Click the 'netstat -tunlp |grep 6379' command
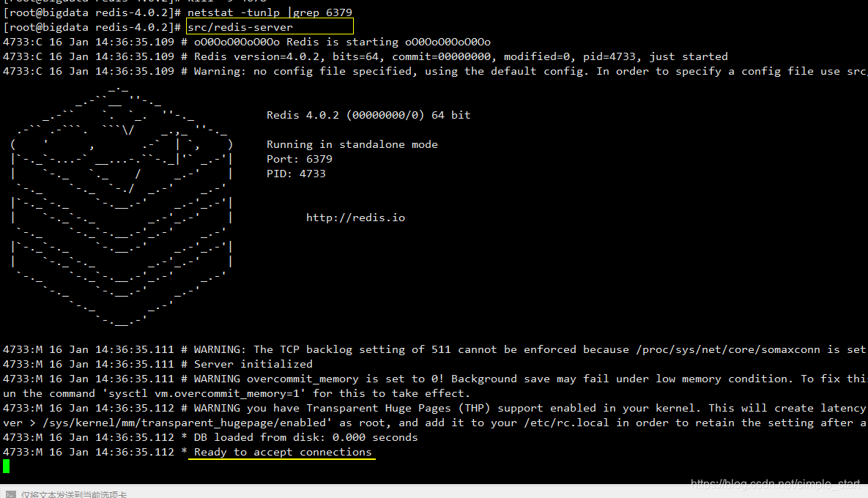The width and height of the screenshot is (868, 498). (x=270, y=12)
